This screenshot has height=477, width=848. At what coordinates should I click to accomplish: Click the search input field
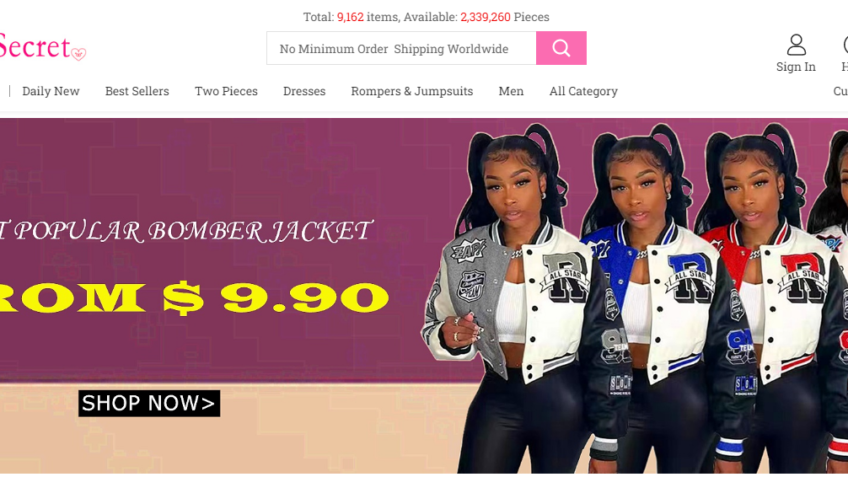[x=401, y=48]
